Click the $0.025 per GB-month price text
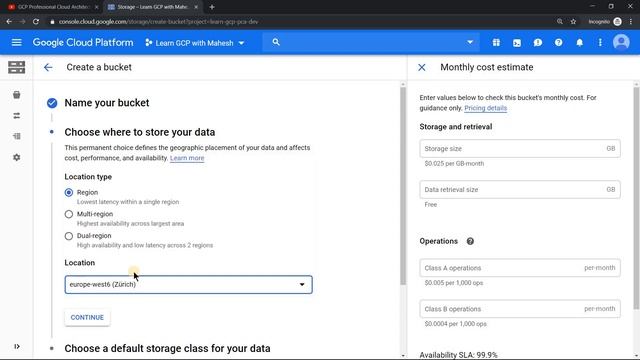 pyautogui.click(x=454, y=164)
